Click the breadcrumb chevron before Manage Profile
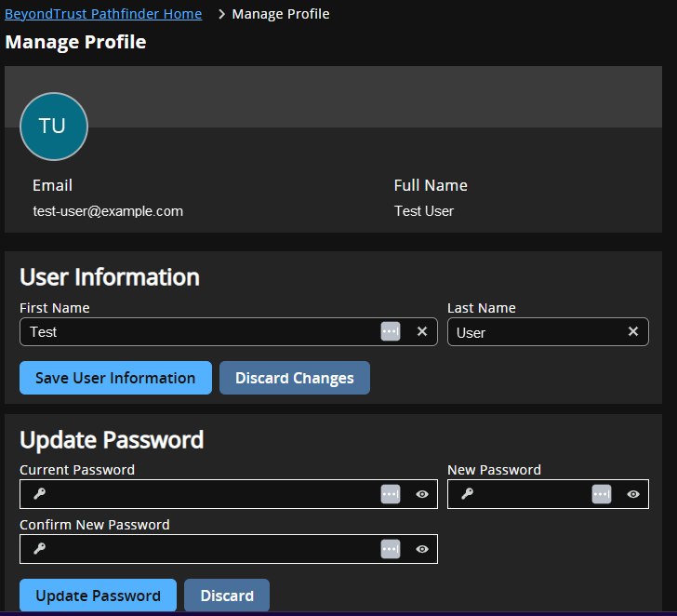The height and width of the screenshot is (616, 677). (x=221, y=14)
